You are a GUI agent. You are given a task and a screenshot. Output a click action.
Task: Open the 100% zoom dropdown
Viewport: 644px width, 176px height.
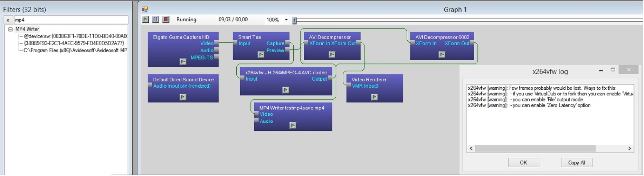tap(286, 20)
